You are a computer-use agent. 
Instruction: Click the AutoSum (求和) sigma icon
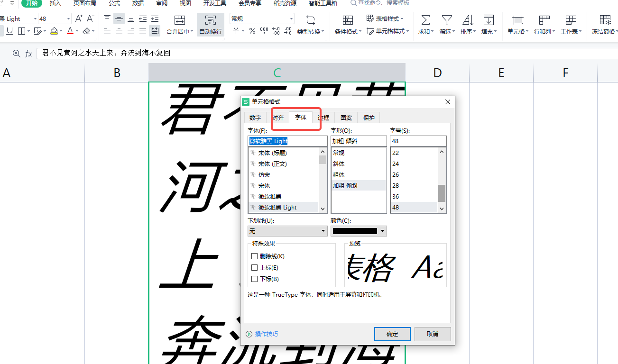(x=425, y=20)
